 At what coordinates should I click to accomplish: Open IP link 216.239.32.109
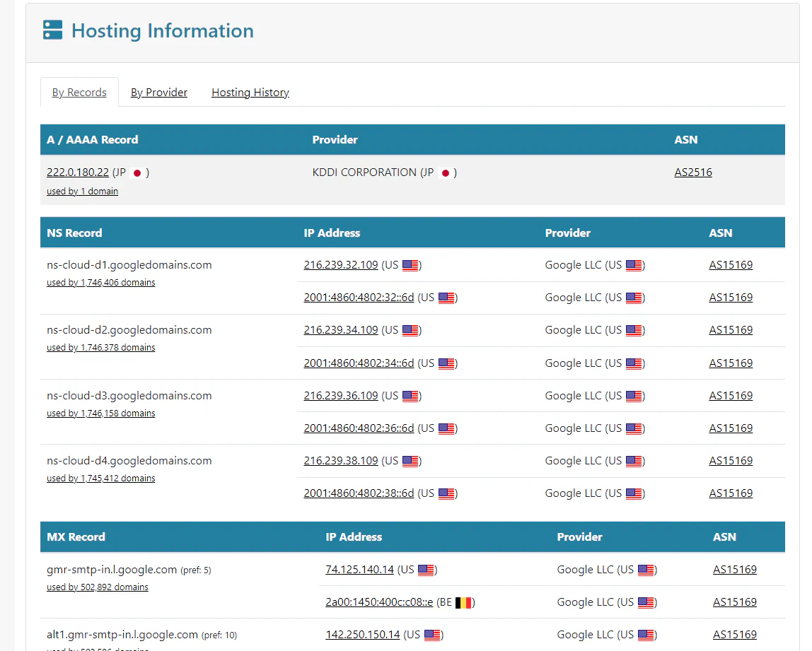341,265
